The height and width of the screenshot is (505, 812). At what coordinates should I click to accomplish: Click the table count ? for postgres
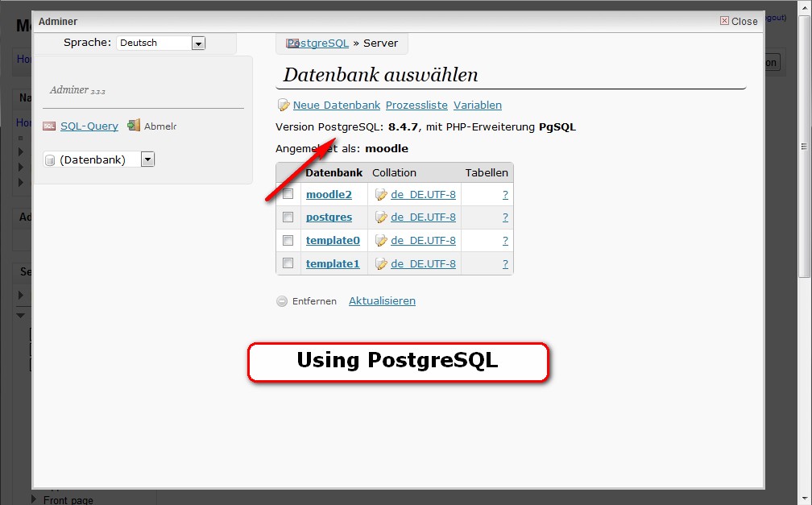click(x=505, y=217)
